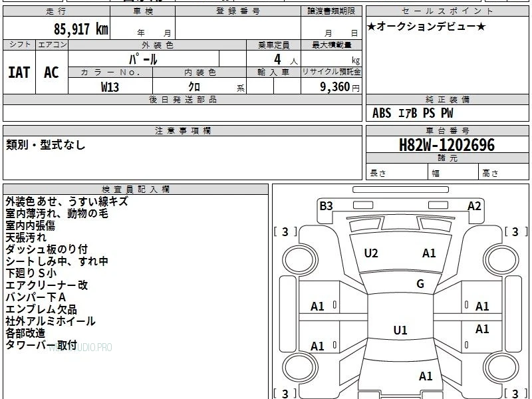
Task: Click the "外装色" header cell
Action: click(x=158, y=45)
